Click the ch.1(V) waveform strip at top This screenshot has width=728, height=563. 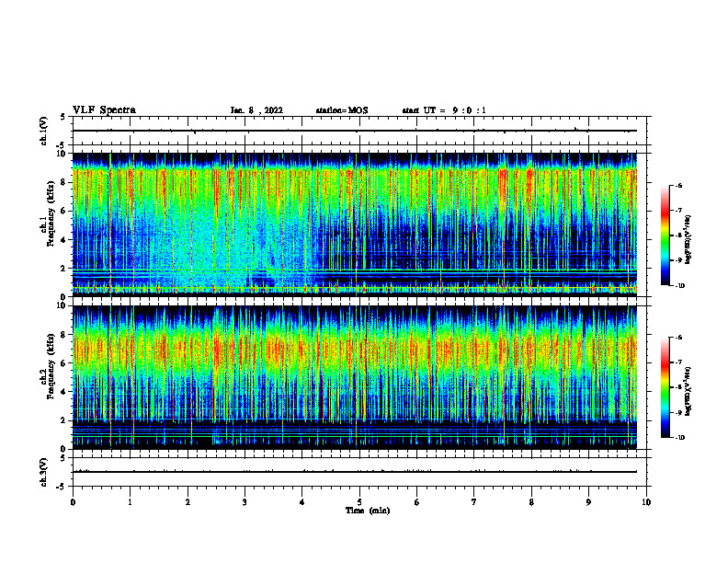coord(359,131)
